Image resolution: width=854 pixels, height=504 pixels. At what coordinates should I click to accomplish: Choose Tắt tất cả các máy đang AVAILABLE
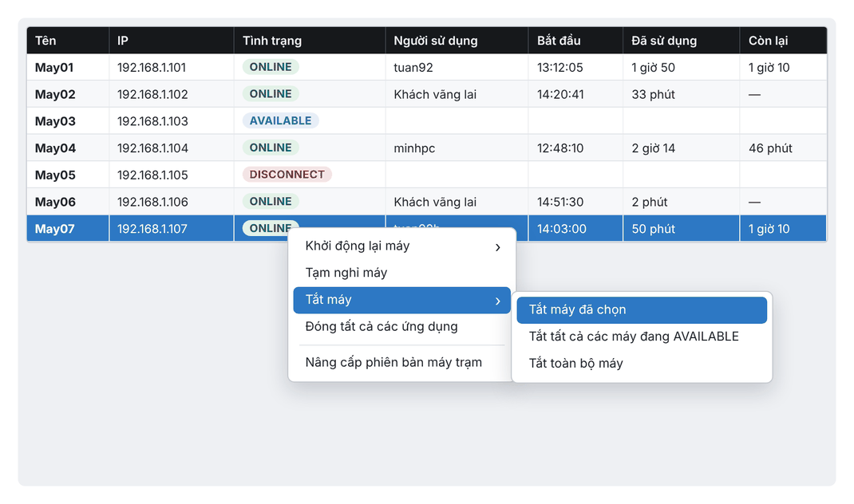(x=642, y=337)
